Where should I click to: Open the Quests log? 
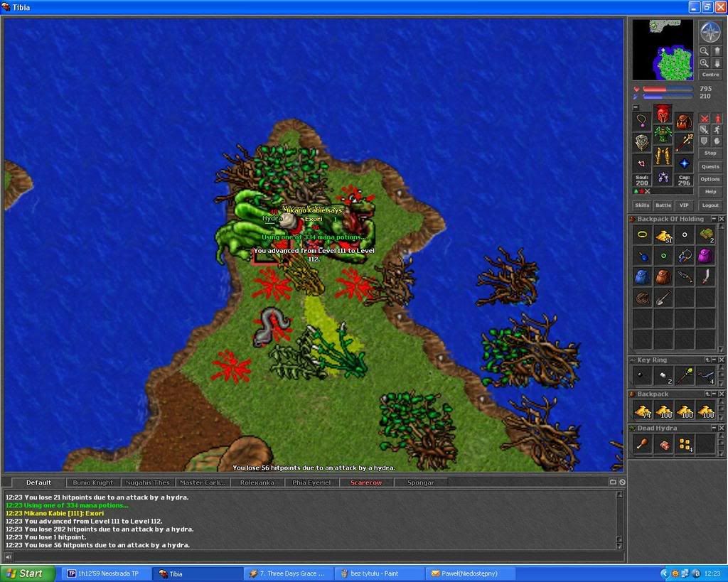pyautogui.click(x=710, y=166)
